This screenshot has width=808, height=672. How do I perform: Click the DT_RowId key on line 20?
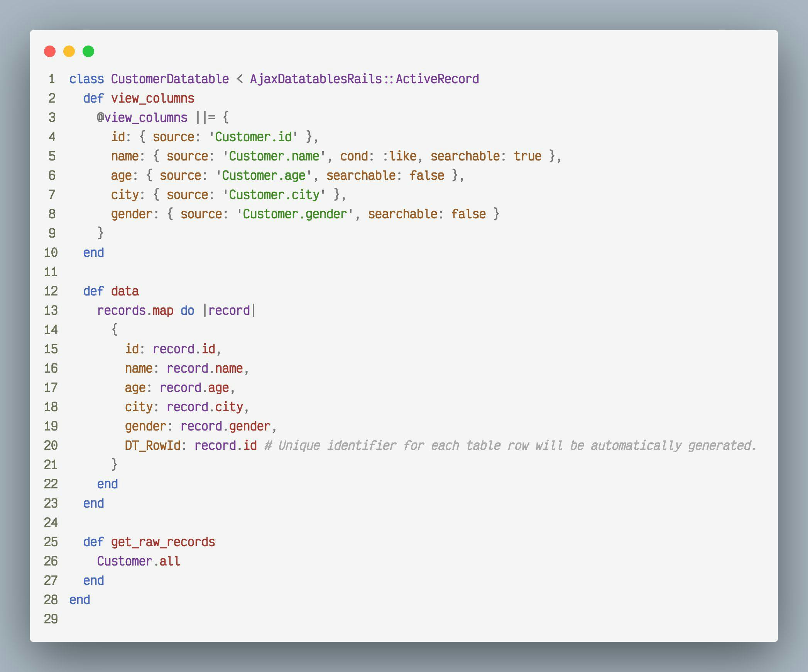point(152,446)
